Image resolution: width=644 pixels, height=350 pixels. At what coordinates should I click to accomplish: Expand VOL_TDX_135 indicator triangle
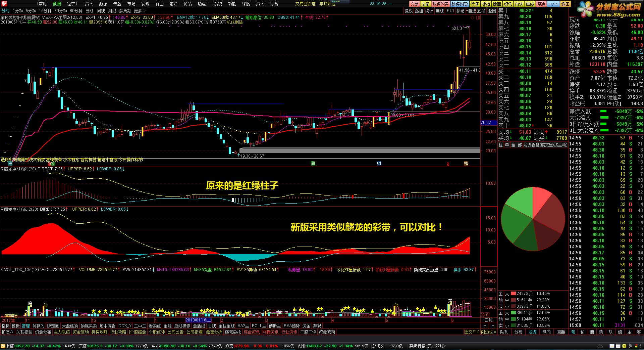[x=2, y=270]
